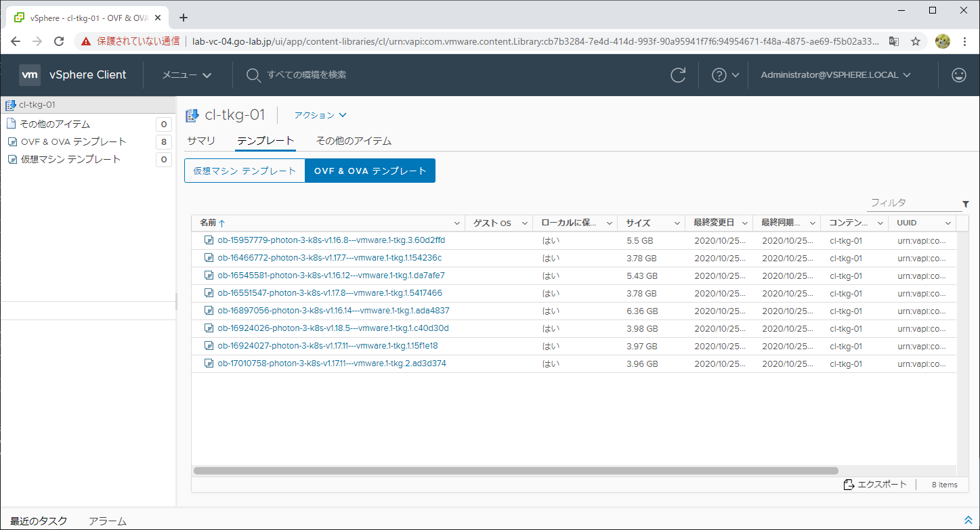Open ob-17010758-photon-3-k8s-v1.17.11 tkg.2 template link

[x=332, y=363]
